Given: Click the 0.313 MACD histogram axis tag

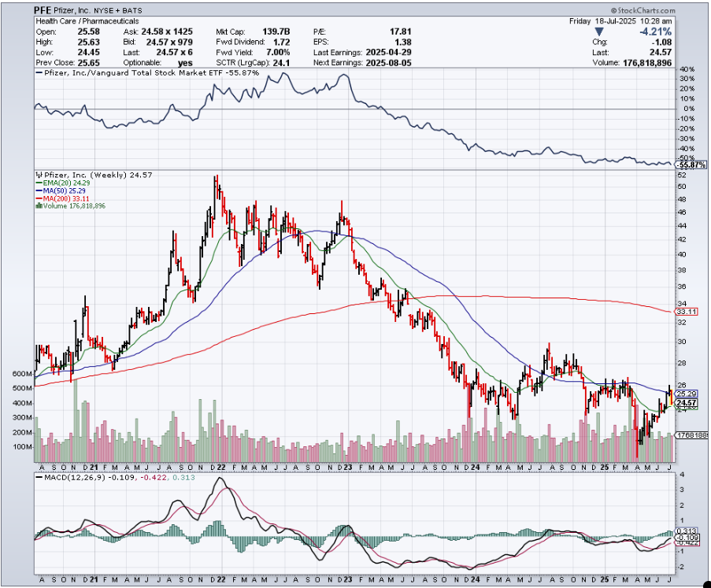Looking at the screenshot, I should tap(687, 531).
